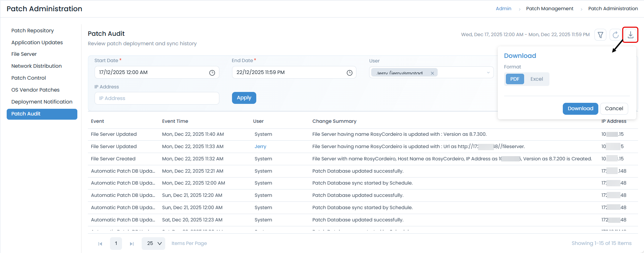The width and height of the screenshot is (644, 253).
Task: Click the blue Download button
Action: click(580, 108)
